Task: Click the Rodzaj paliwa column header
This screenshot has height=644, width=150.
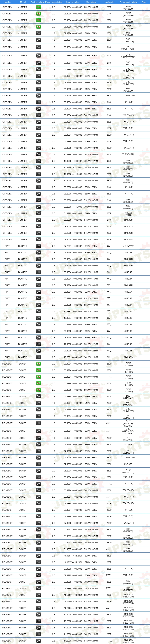Action: [x=37, y=2]
